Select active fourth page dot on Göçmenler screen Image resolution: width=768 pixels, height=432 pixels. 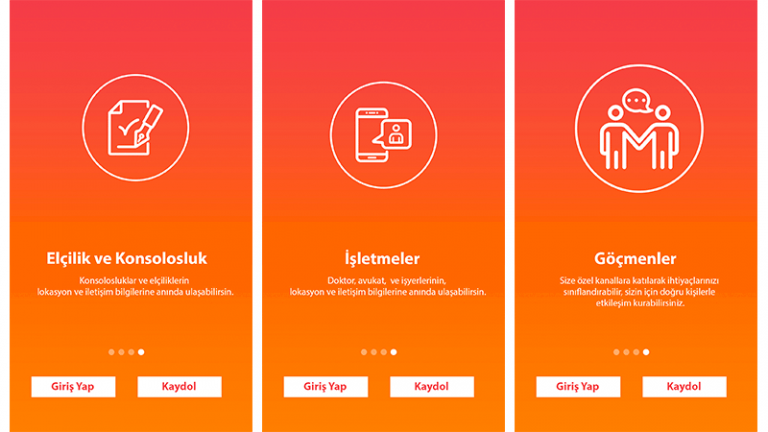[646, 352]
